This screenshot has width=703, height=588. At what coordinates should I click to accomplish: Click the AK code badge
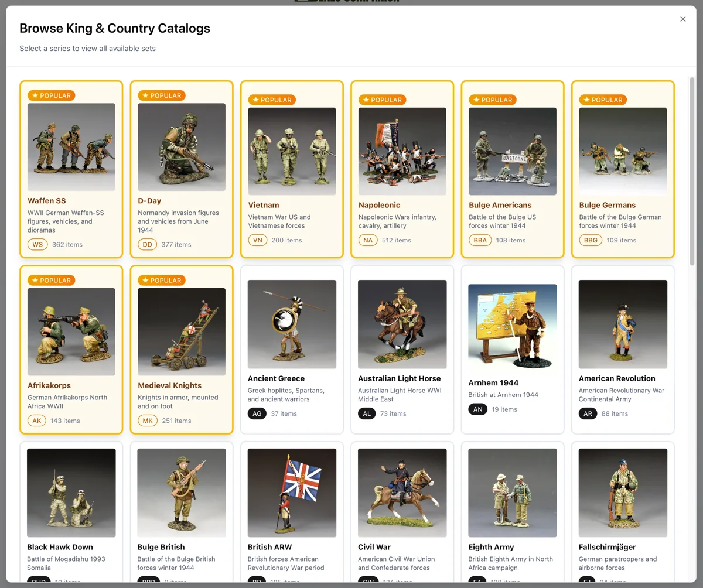[37, 421]
